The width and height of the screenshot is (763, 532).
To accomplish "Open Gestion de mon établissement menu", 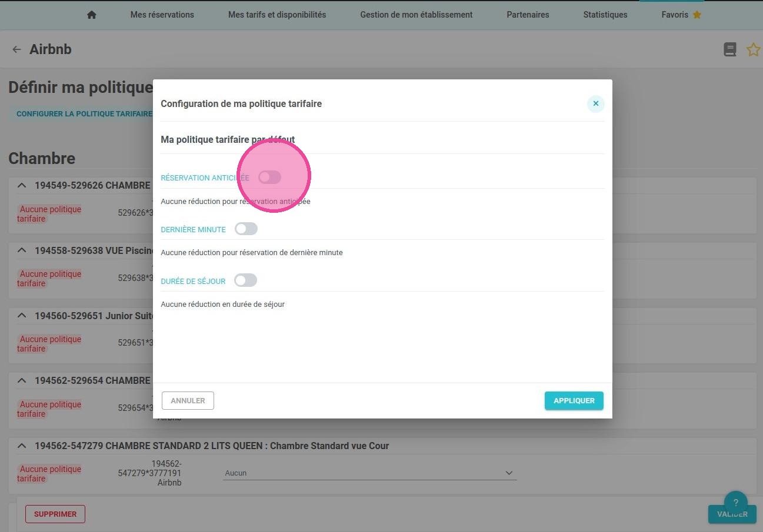I will point(417,15).
